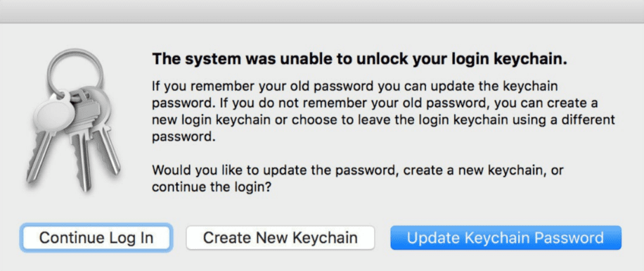Click the single-word line "password."
The height and width of the screenshot is (271, 644).
(183, 137)
